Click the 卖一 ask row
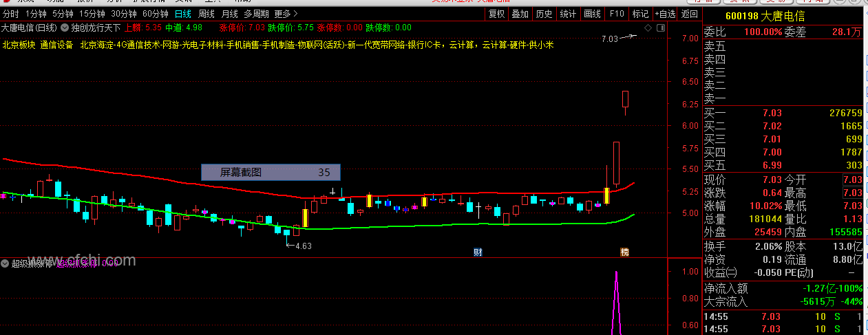Viewport: 868px width, 335px height. point(783,98)
